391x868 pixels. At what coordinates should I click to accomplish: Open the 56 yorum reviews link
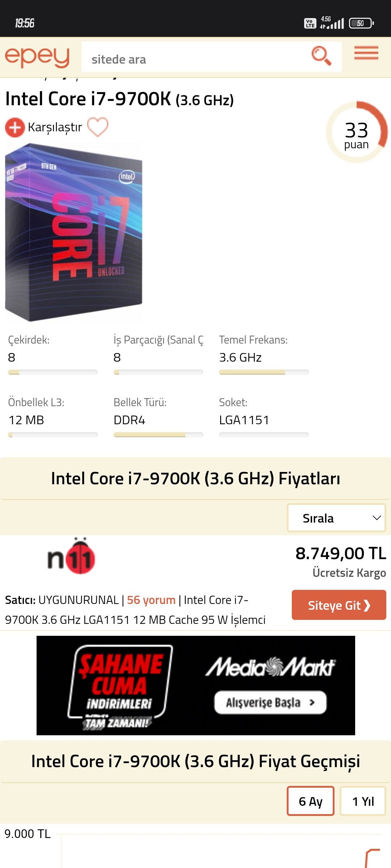click(151, 600)
